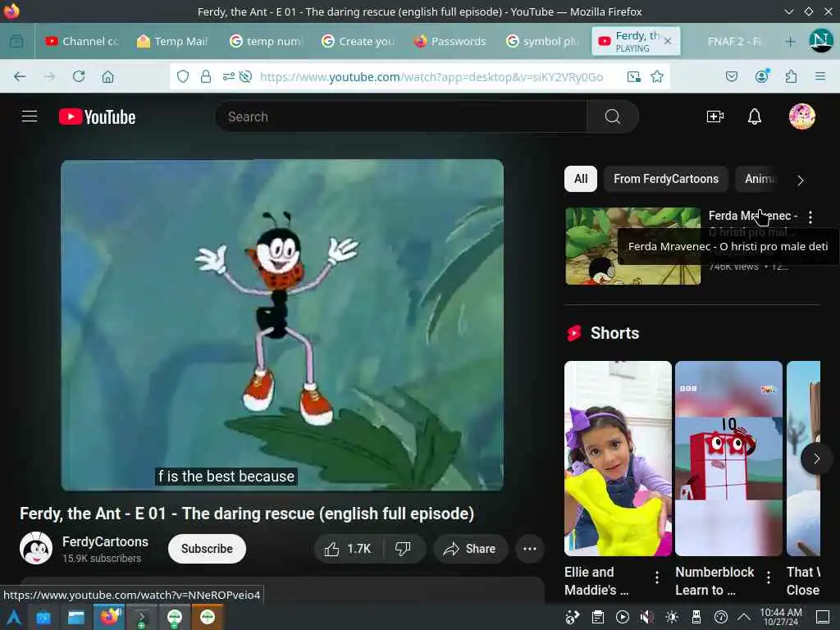
Task: Open the clock showing 10:44 AM
Action: (x=781, y=617)
